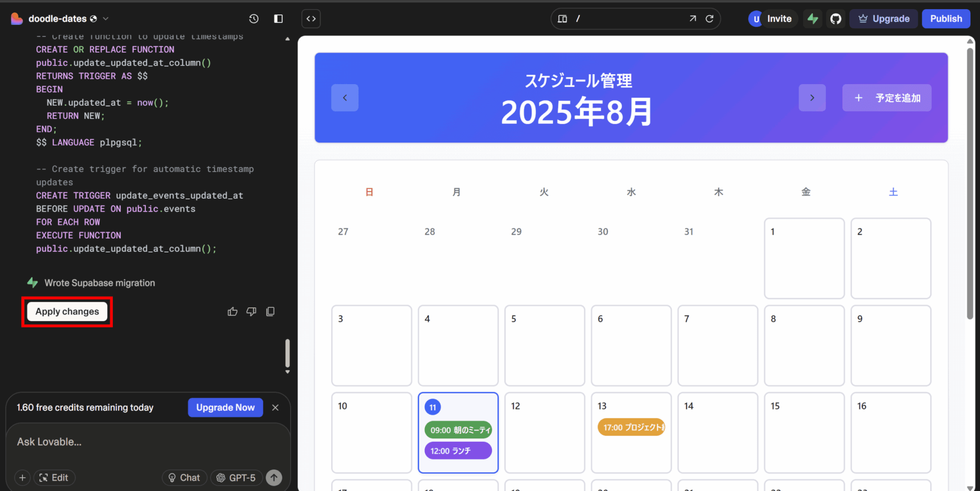Copy the chat message

click(270, 312)
